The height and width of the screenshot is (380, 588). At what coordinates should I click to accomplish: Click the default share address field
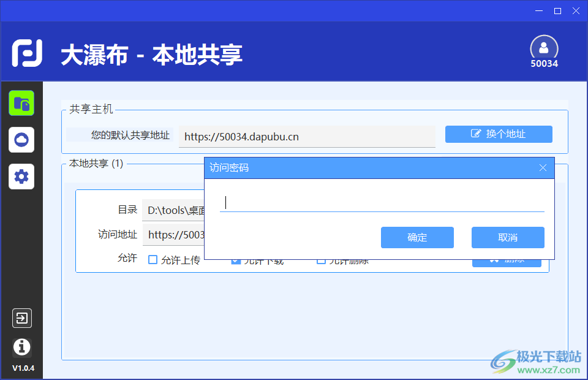[x=306, y=137]
